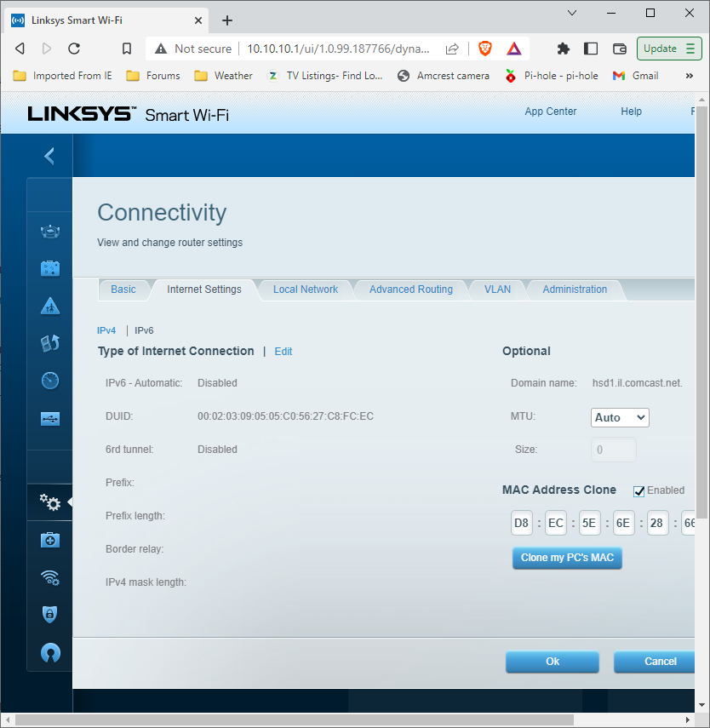Screen dimensions: 710x728
Task: Select Connectivity gears icon in sidebar
Action: pos(50,502)
